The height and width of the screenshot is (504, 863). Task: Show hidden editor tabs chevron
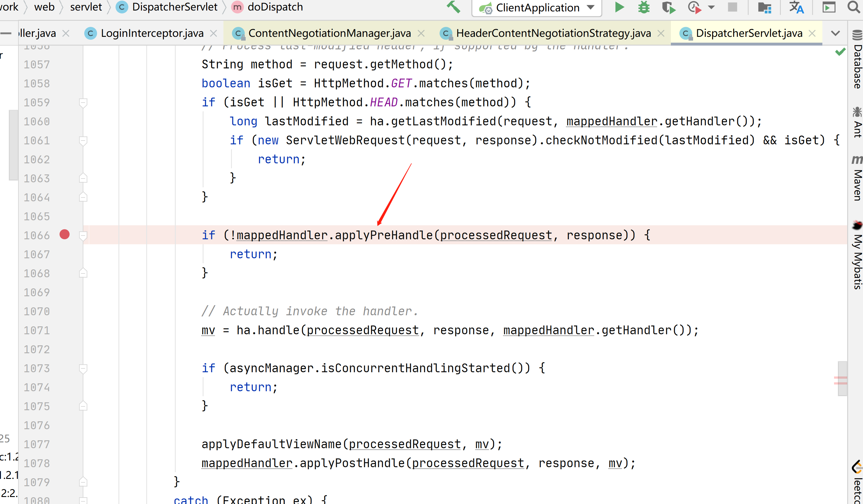[835, 33]
